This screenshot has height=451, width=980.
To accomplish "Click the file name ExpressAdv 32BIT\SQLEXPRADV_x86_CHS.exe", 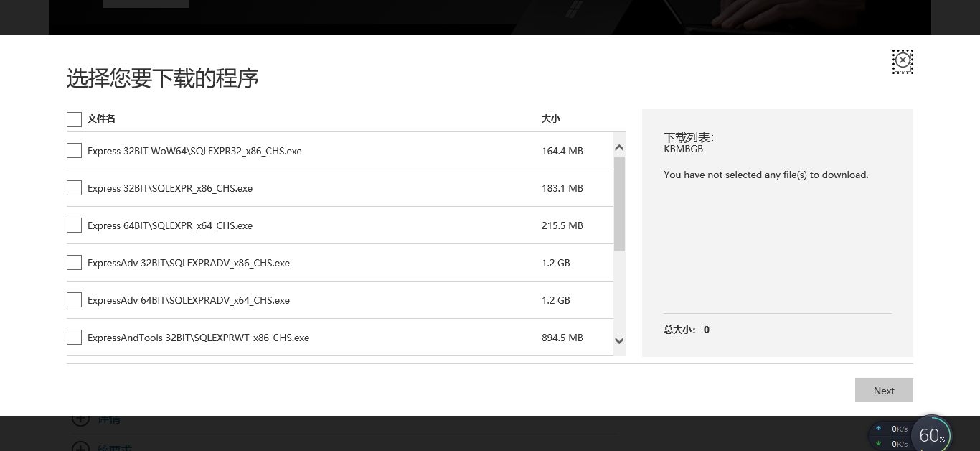I will point(189,263).
